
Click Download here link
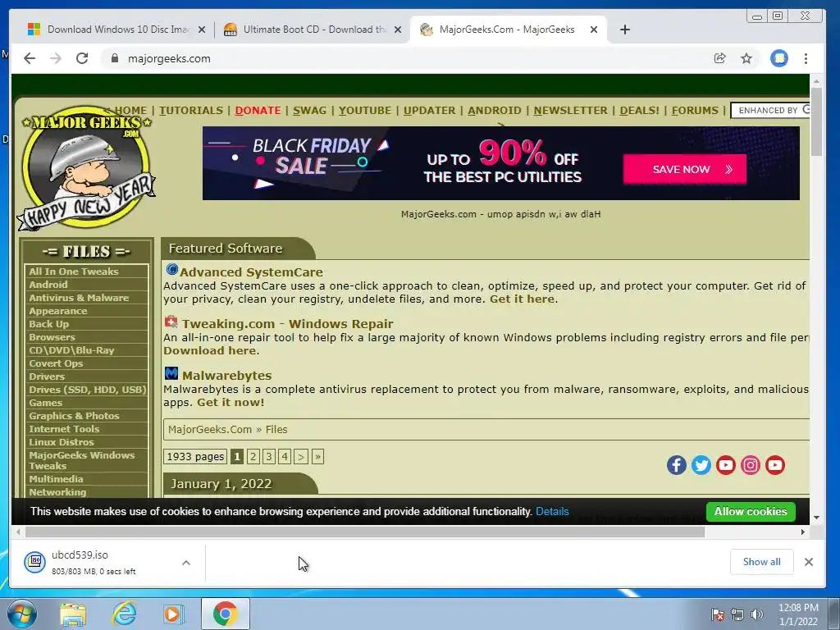click(209, 350)
